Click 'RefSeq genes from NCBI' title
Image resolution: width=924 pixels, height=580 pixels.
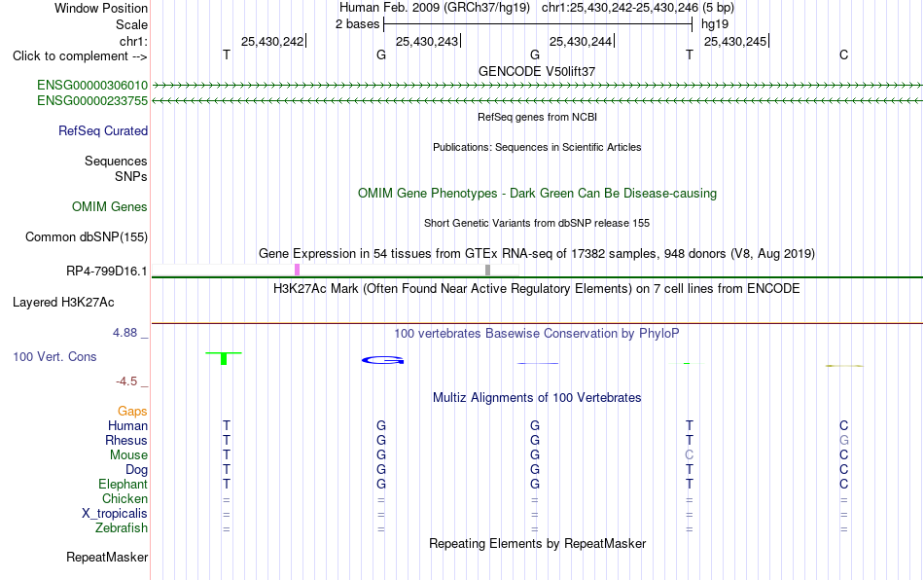tap(538, 118)
